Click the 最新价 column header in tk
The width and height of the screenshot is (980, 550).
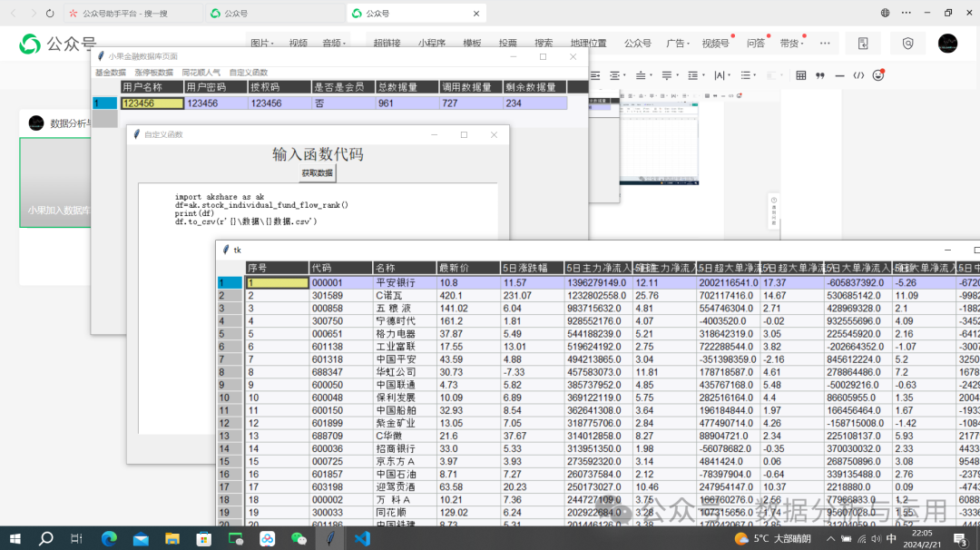468,268
